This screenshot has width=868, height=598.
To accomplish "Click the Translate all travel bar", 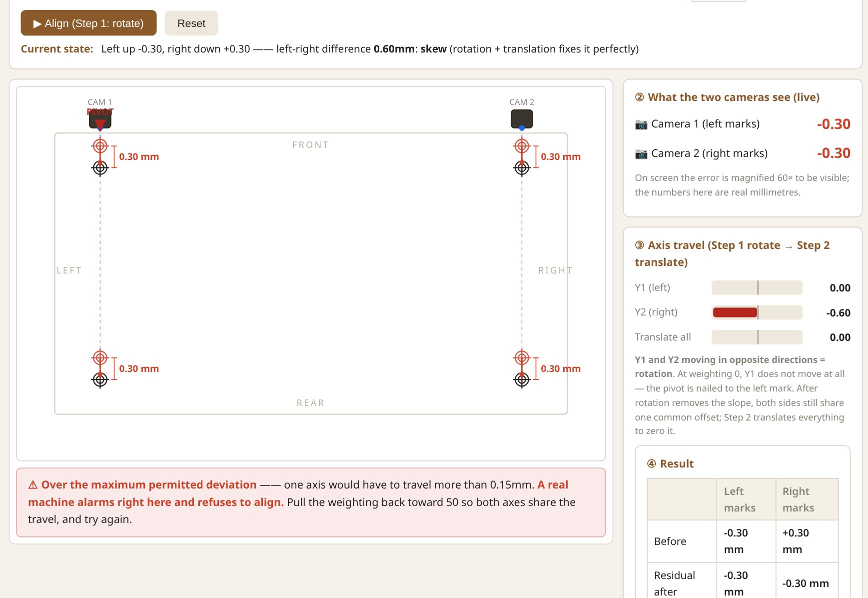I will coord(757,337).
